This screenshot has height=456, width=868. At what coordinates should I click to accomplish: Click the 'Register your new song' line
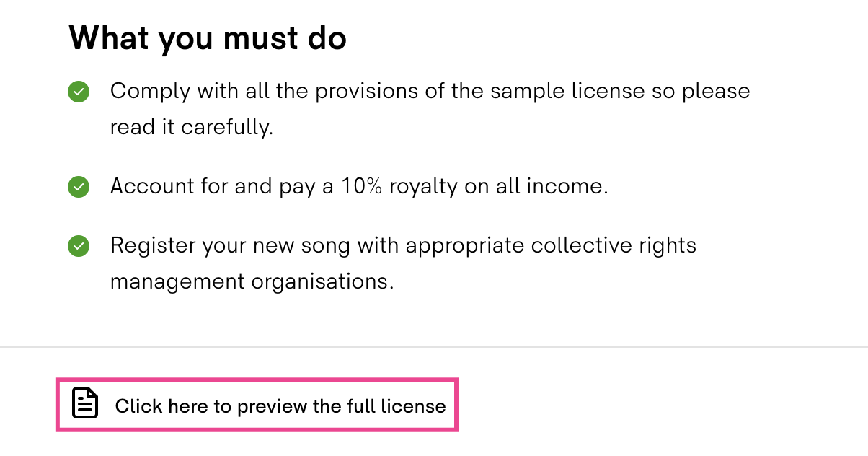(x=403, y=246)
